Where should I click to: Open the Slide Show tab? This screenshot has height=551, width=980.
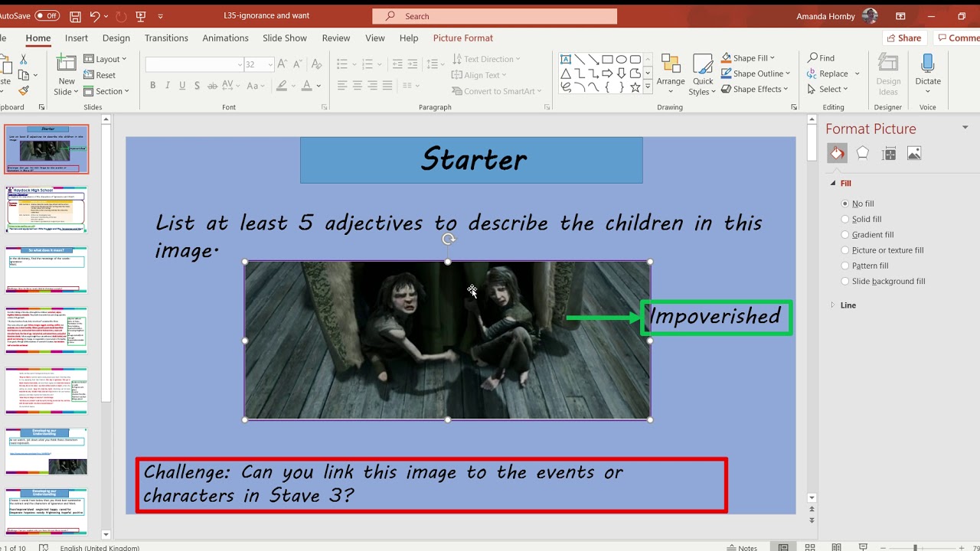tap(285, 38)
